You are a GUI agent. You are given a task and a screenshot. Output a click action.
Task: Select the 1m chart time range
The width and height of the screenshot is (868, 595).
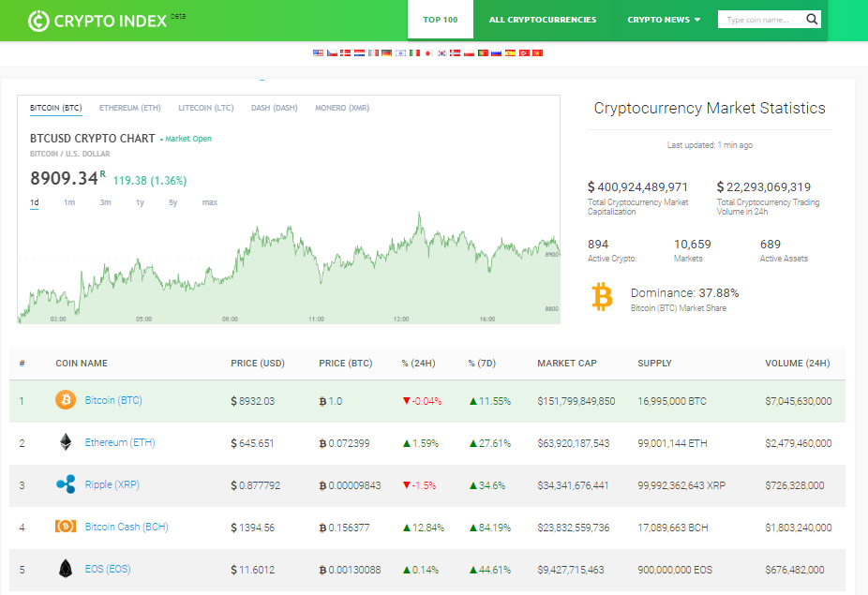point(69,202)
